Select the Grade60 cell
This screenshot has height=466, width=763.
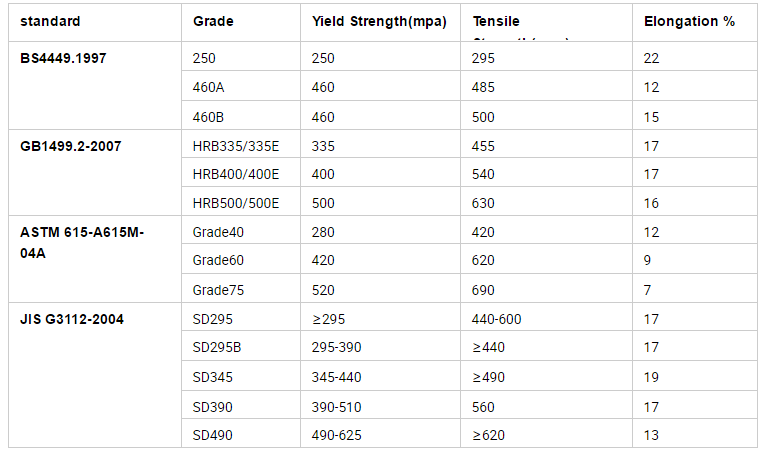pos(241,259)
